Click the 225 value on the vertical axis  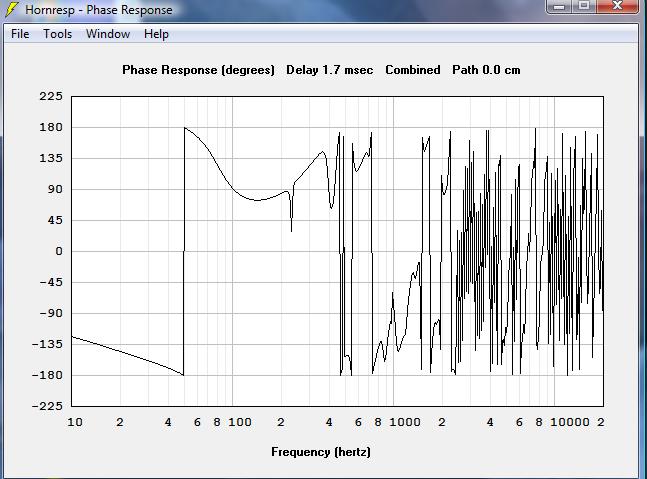tap(51, 96)
